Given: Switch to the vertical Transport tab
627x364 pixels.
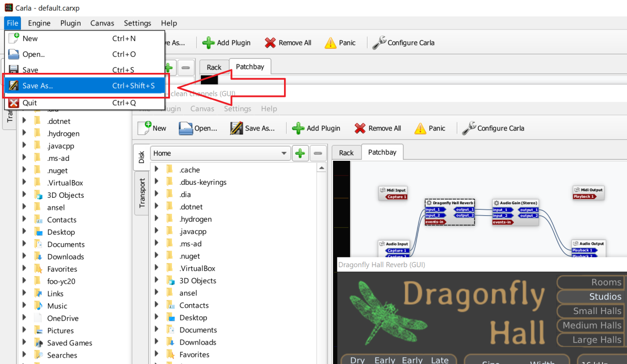Looking at the screenshot, I should (x=142, y=193).
